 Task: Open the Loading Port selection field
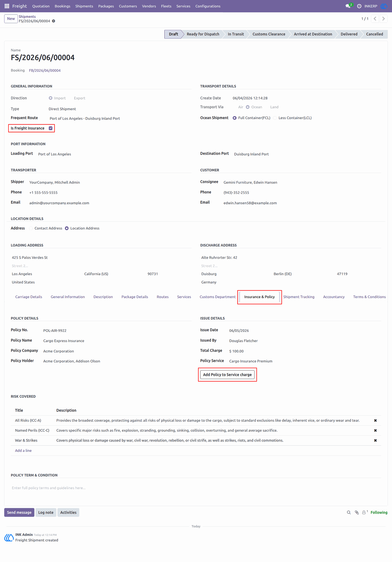[x=114, y=154]
